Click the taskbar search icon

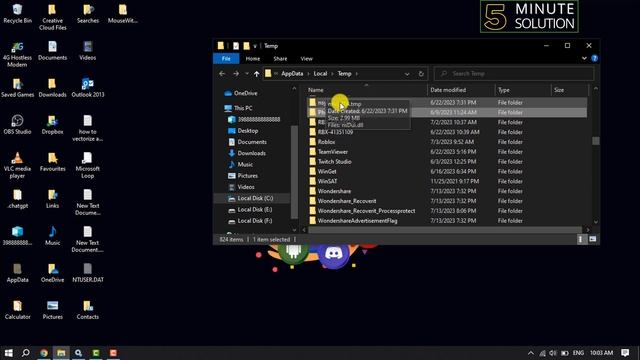26,353
